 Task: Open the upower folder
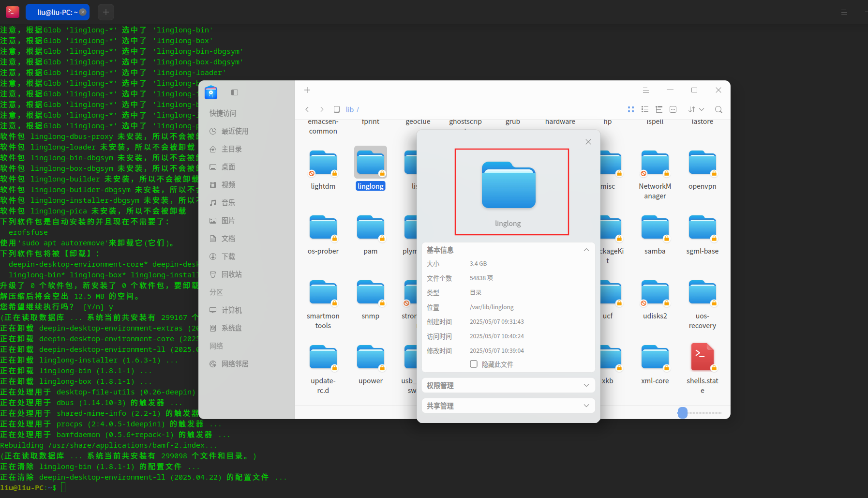(x=370, y=358)
